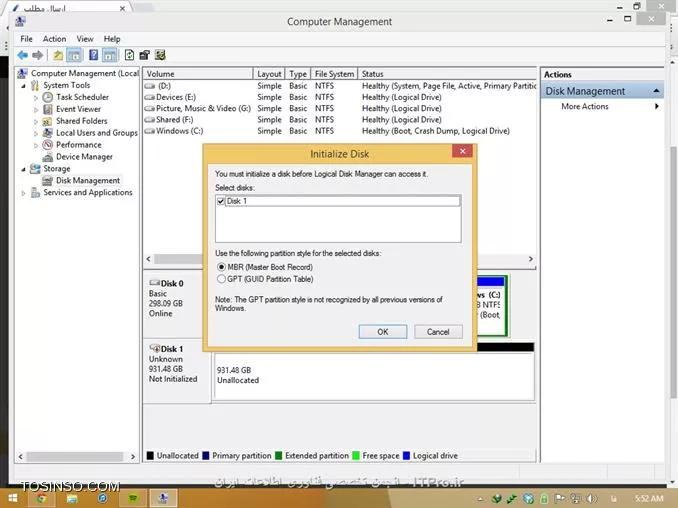Click the tree pane horizontal scrollbar right arrow
This screenshot has width=678, height=508.
[133, 457]
